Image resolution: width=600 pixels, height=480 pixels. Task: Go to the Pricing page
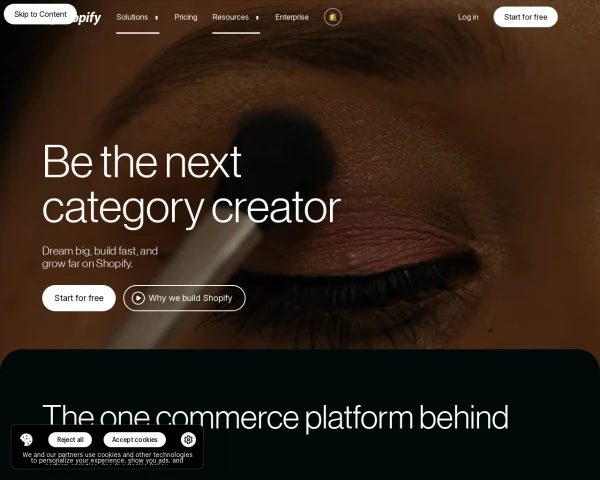pyautogui.click(x=186, y=17)
